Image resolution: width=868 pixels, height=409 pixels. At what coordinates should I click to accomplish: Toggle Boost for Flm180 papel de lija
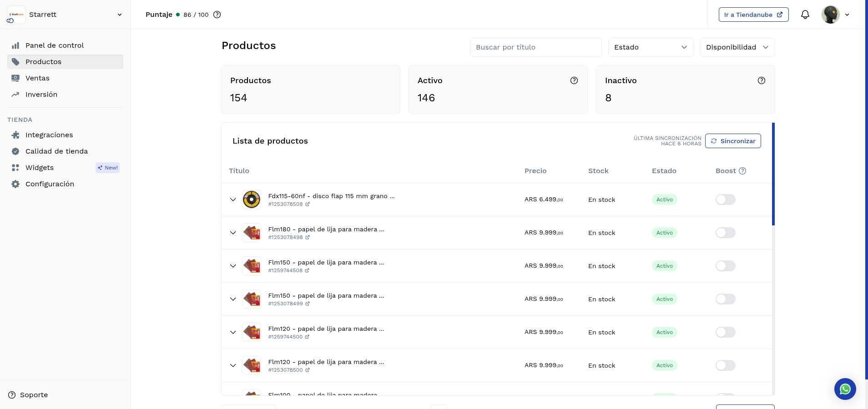click(725, 233)
